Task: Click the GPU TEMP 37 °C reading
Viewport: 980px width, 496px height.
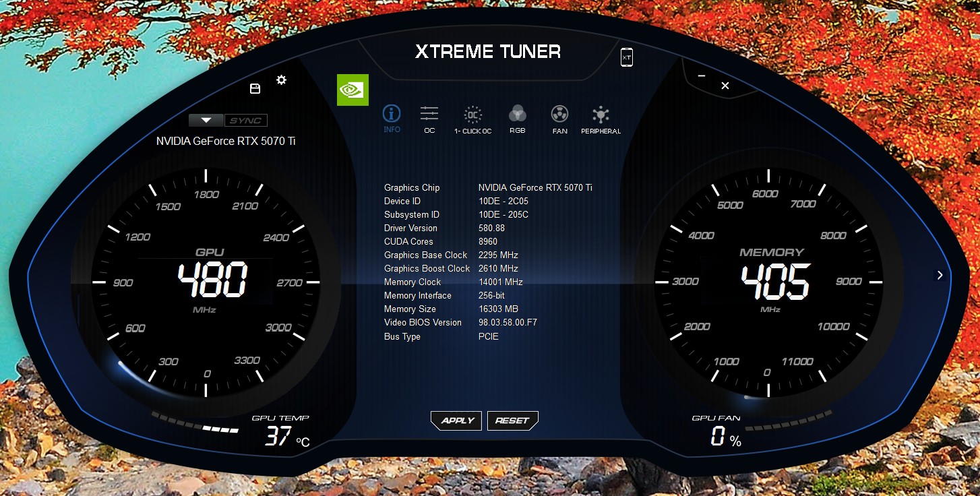Action: coord(287,437)
